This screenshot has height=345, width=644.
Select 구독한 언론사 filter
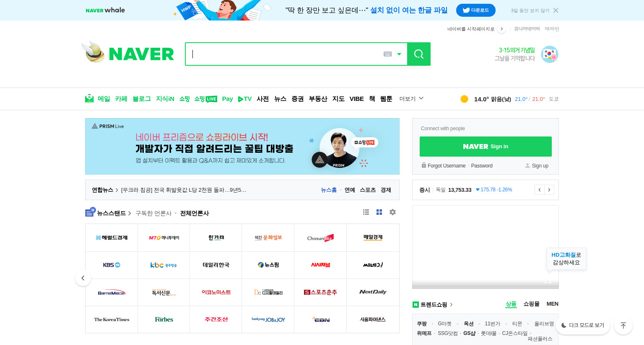tap(153, 214)
